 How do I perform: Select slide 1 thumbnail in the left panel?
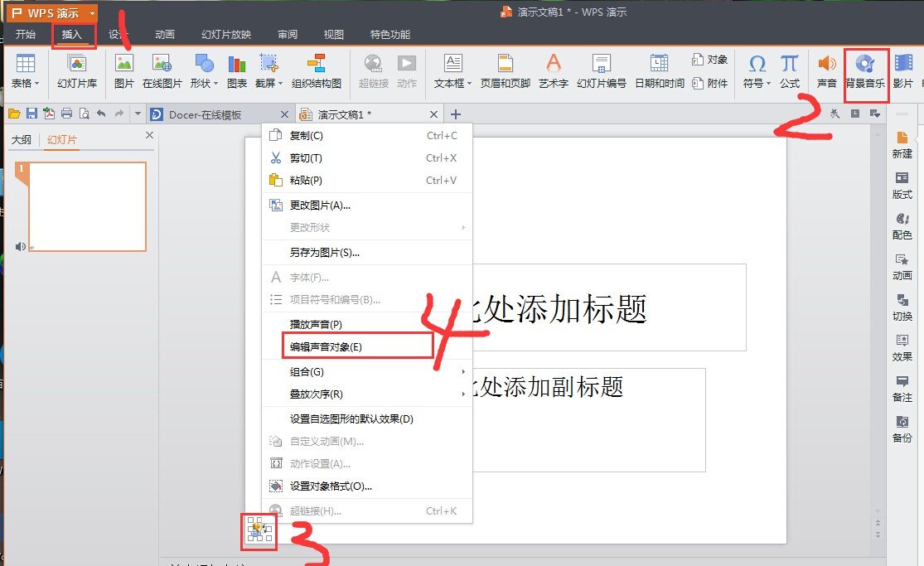(x=86, y=206)
